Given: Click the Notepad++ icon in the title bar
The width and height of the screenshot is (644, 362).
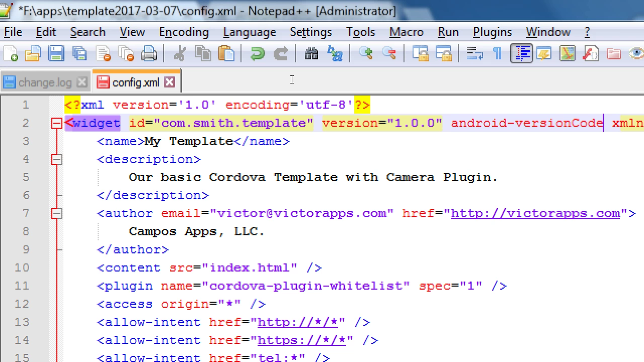Looking at the screenshot, I should click(x=5, y=11).
